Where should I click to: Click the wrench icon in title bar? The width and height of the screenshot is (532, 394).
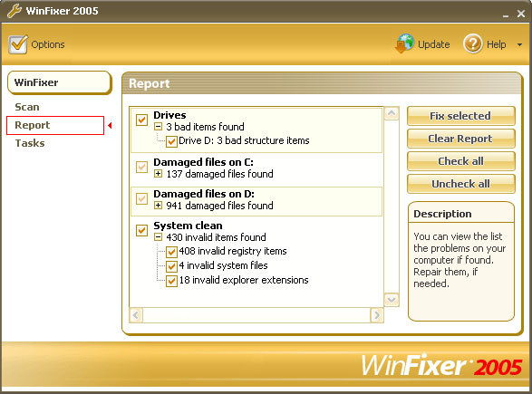pos(15,11)
